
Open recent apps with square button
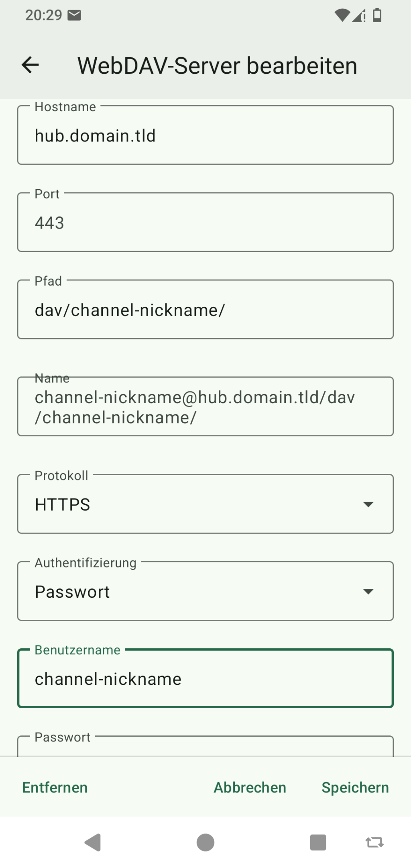tap(318, 842)
